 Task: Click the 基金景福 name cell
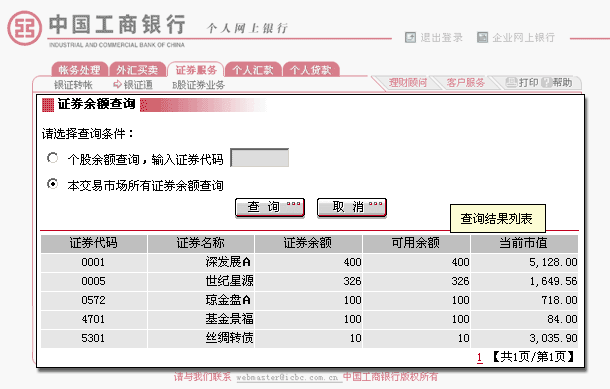point(201,319)
